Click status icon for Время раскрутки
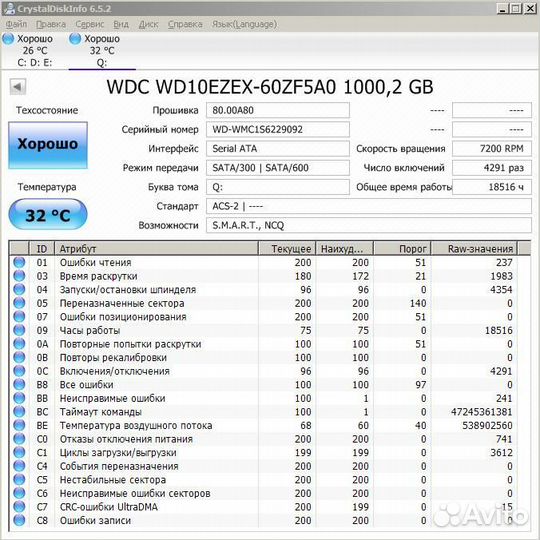The height and width of the screenshot is (540, 540). pos(19,276)
